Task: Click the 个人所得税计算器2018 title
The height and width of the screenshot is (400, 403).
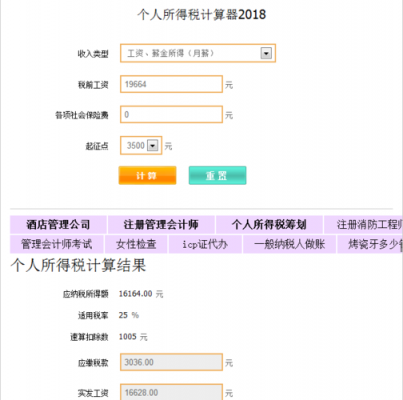Action: pyautogui.click(x=201, y=15)
